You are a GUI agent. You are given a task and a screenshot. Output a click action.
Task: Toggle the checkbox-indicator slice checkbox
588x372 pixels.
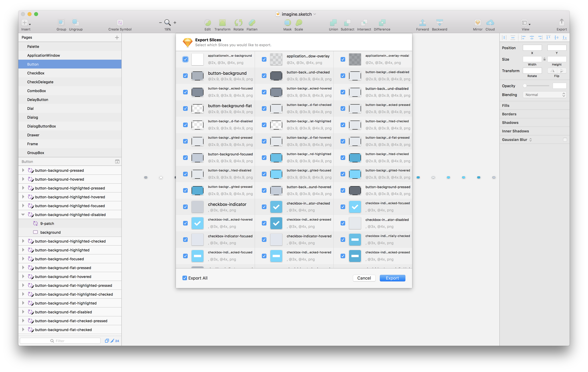pyautogui.click(x=185, y=207)
